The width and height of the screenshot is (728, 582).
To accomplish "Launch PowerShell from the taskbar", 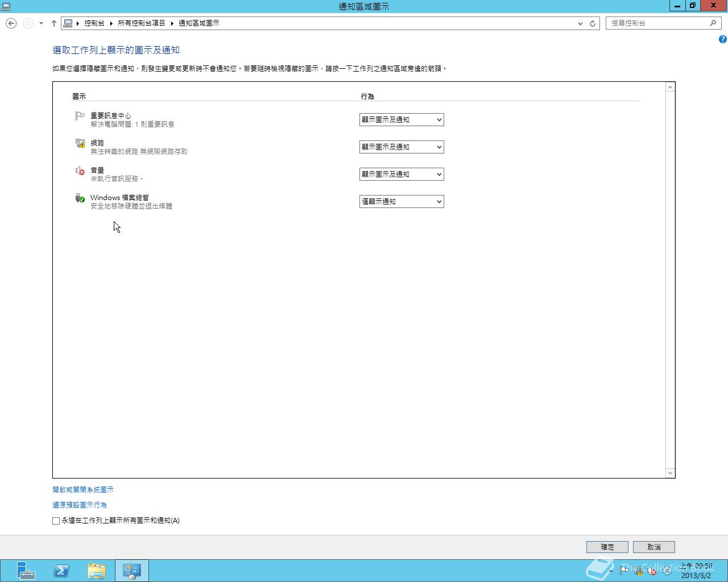I will (61, 571).
